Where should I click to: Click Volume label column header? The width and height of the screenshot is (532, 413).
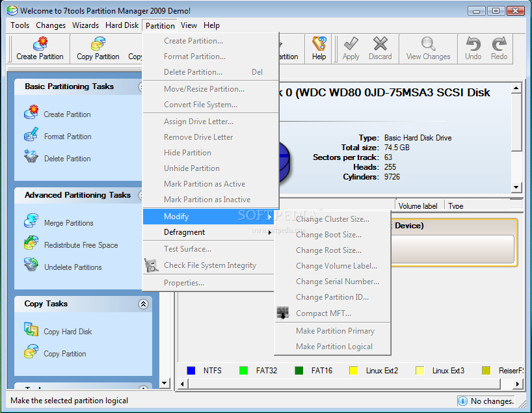[419, 206]
